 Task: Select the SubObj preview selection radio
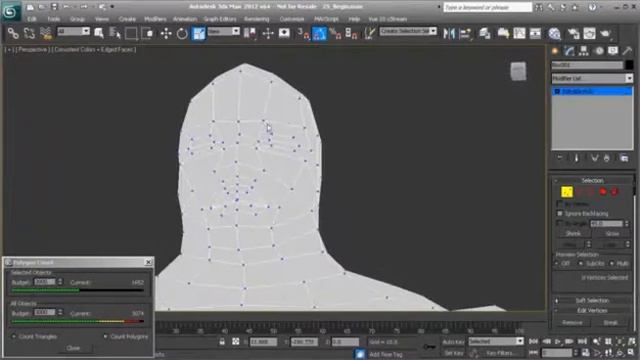coord(581,264)
